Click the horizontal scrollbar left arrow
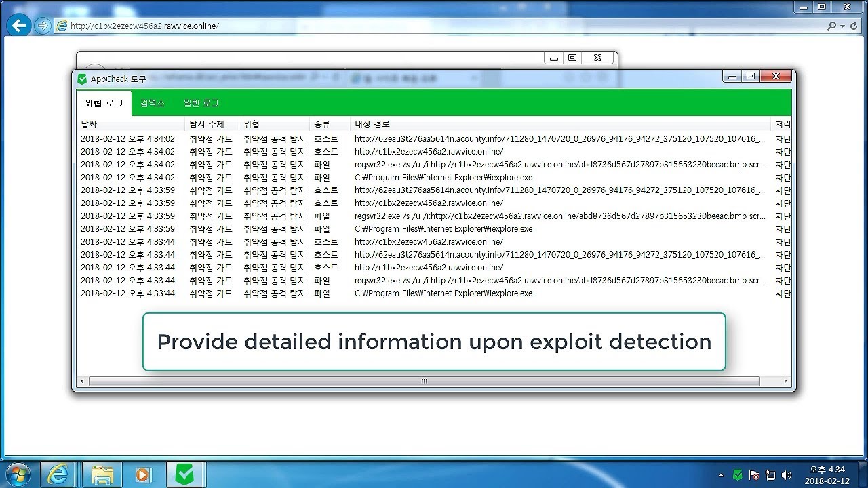The width and height of the screenshot is (868, 488). (83, 382)
